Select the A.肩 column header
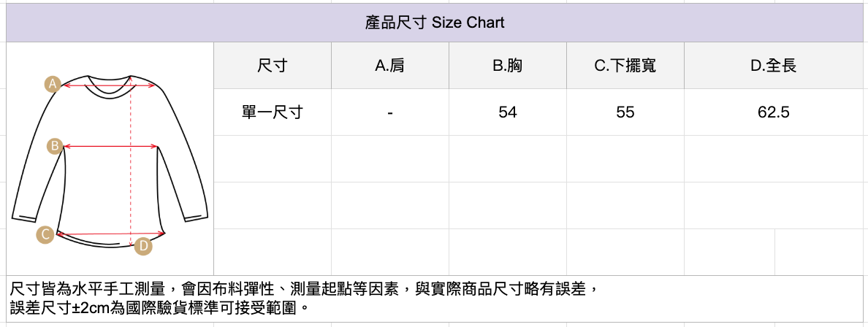Image resolution: width=868 pixels, height=327 pixels. (x=390, y=66)
